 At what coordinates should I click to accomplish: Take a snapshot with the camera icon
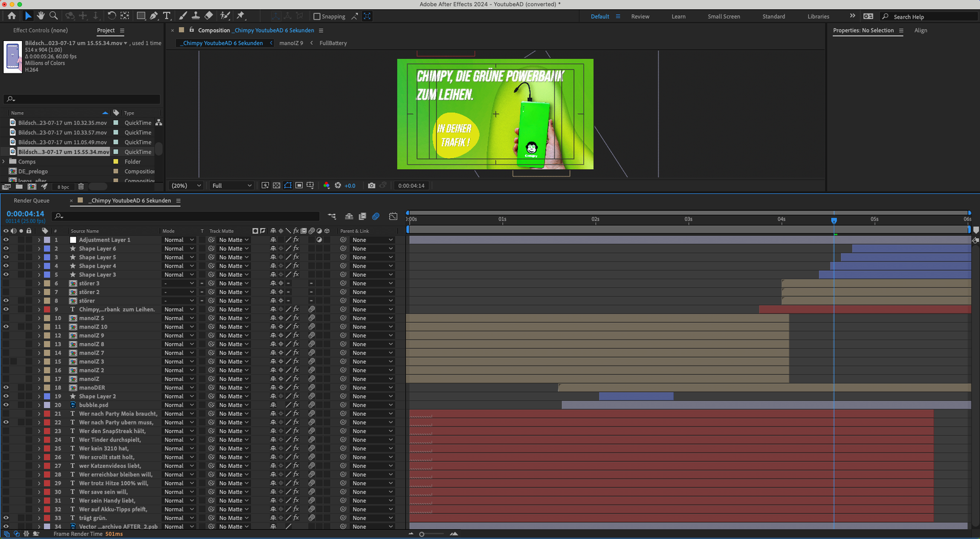(x=371, y=186)
